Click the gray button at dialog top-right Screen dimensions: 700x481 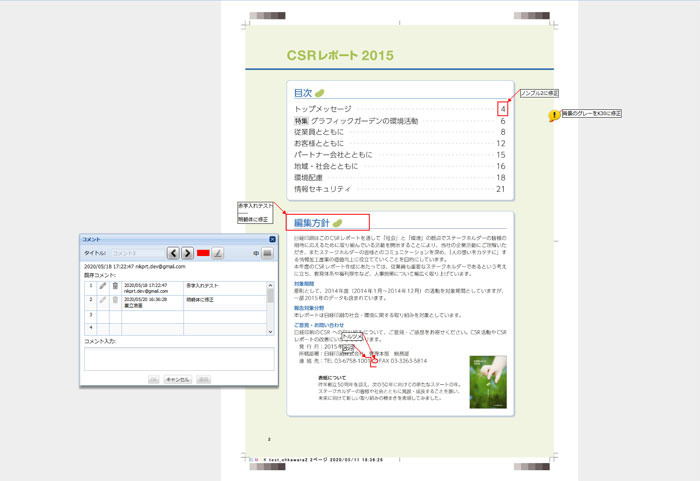coord(267,253)
